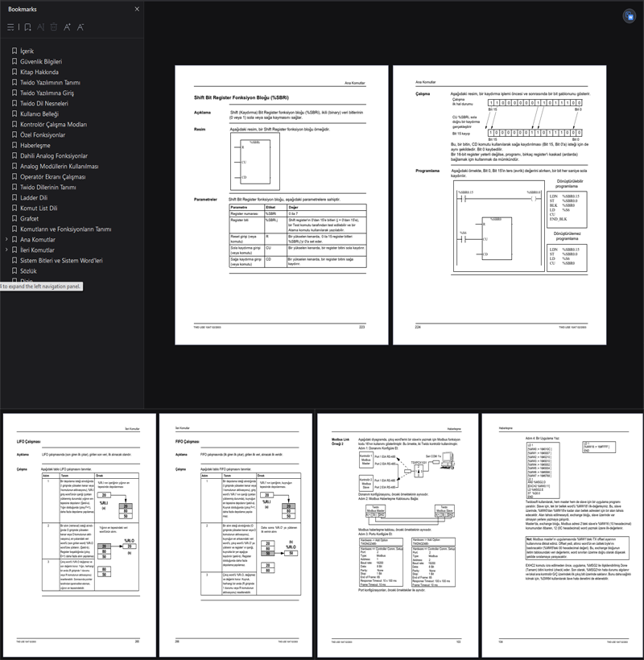Jump to the Ladder Dili bookmark
Image resolution: width=644 pixels, height=660 pixels.
(x=34, y=198)
